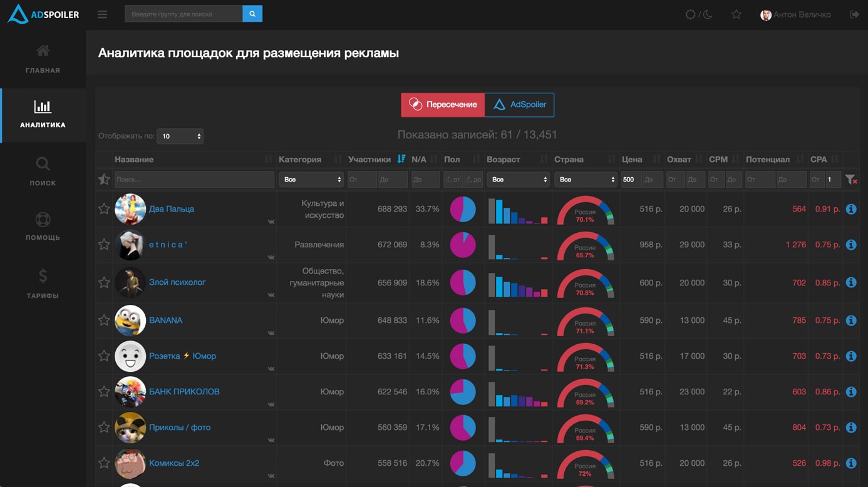
Task: Open info for Розетка Юмор row
Action: tap(851, 356)
